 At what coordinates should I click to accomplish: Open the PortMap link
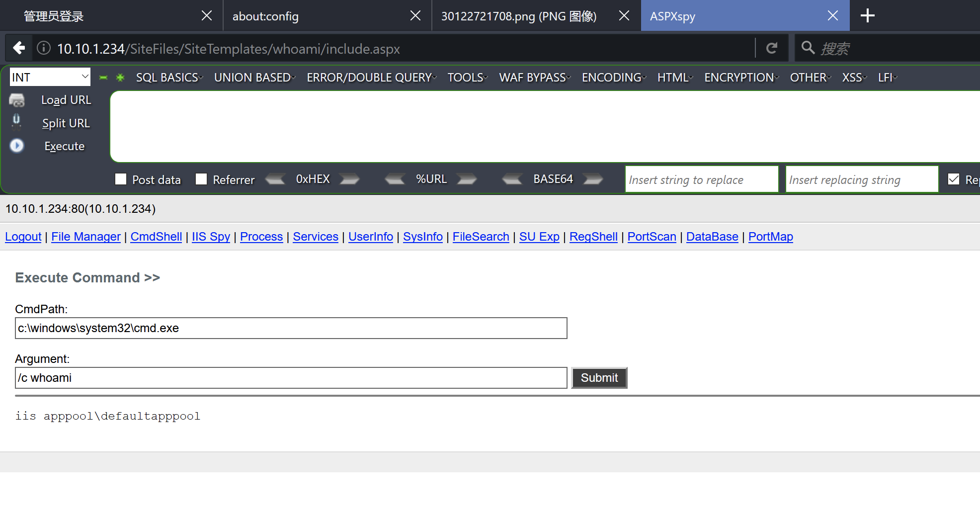point(771,237)
